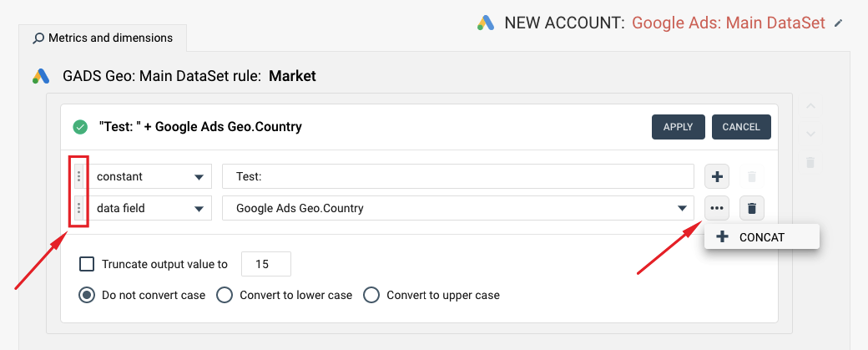Click the plus button on the constant row
Screen dimensions: 868x350
(x=717, y=176)
